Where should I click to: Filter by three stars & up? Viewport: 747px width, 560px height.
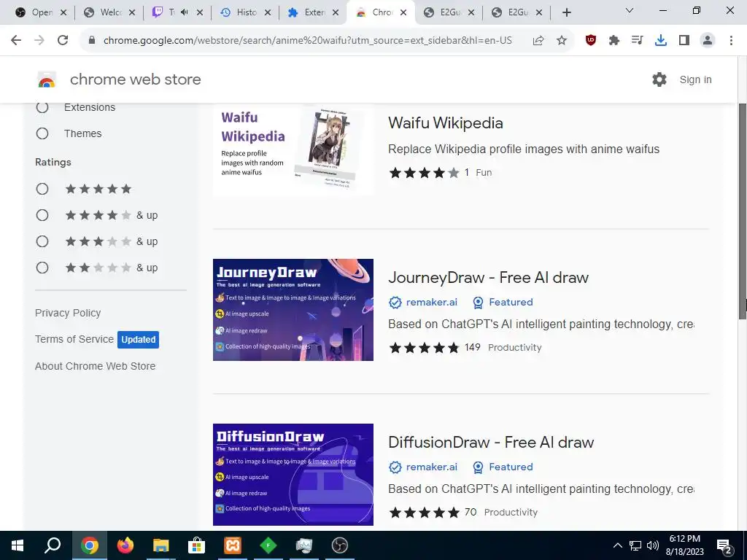coord(42,241)
